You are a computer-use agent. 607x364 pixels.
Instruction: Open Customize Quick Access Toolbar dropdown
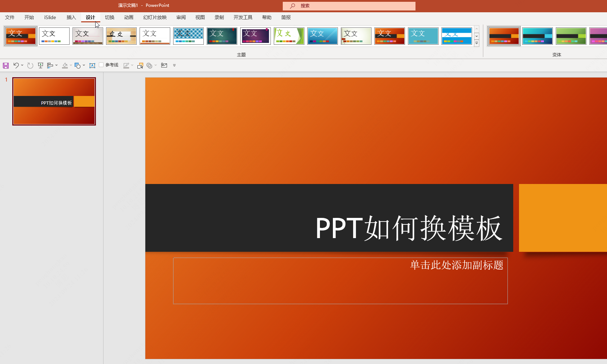[x=174, y=65]
